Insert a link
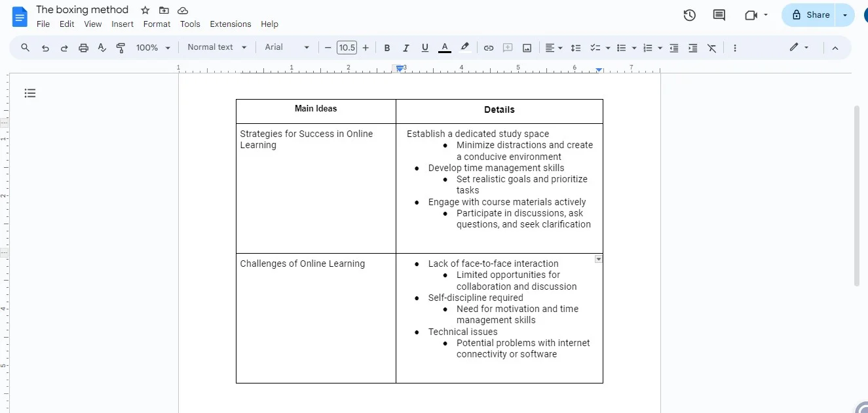This screenshot has width=868, height=413. [488, 47]
